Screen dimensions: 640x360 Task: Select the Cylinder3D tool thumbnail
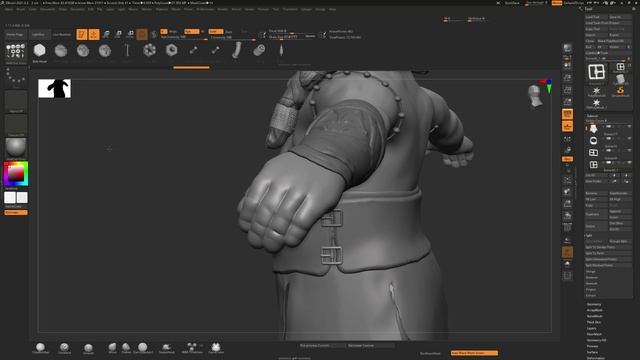click(x=620, y=78)
